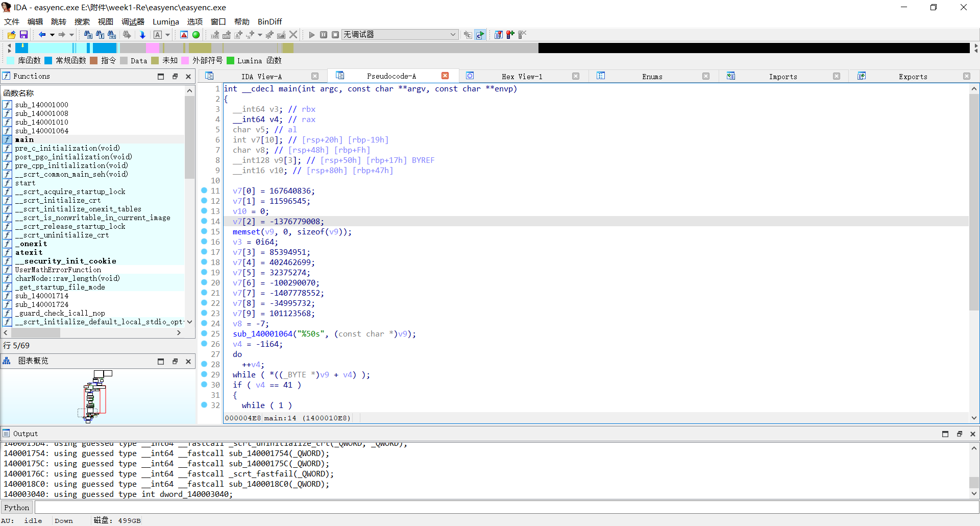Switch to the Exports tab
Image resolution: width=980 pixels, height=526 pixels.
913,77
